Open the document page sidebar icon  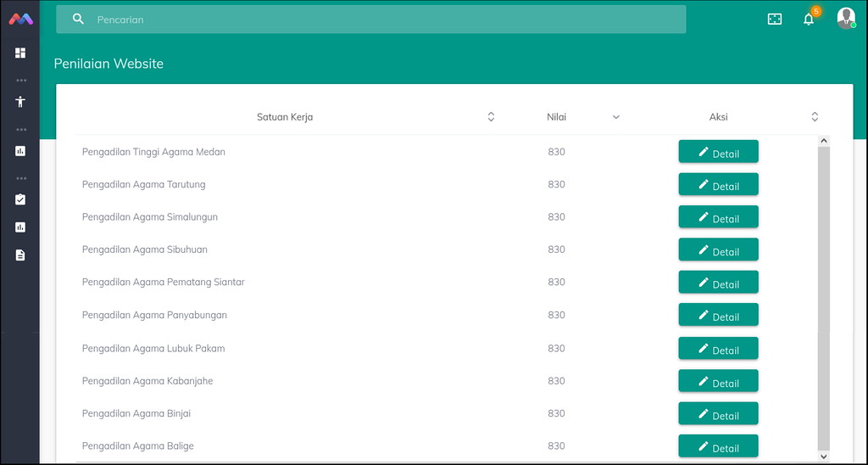[x=20, y=255]
